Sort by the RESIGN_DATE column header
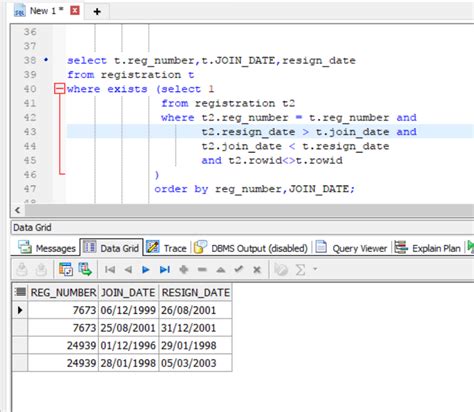474x412 pixels. click(x=196, y=293)
